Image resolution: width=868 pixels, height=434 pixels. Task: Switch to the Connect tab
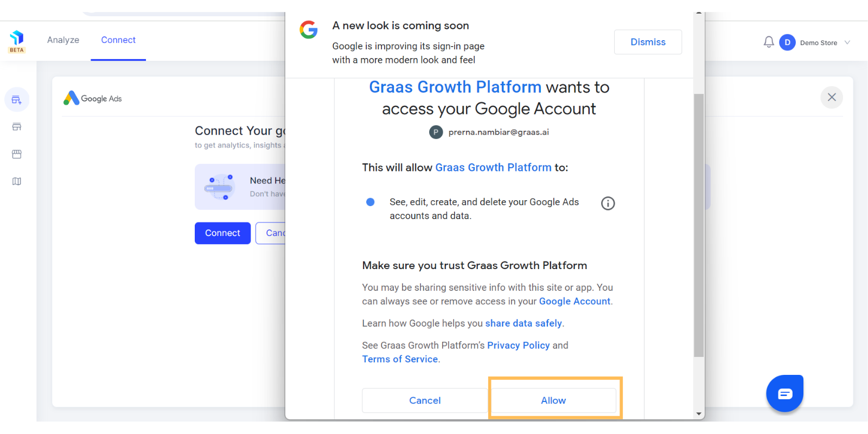pos(118,40)
